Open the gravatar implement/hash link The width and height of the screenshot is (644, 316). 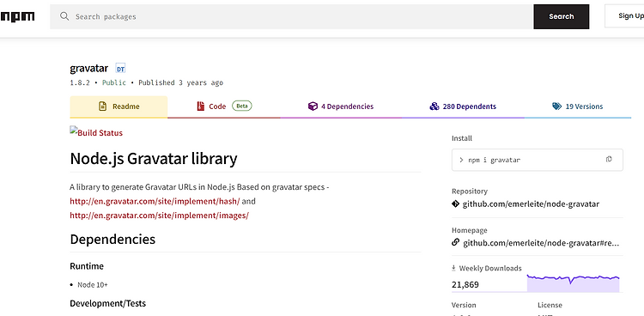155,201
